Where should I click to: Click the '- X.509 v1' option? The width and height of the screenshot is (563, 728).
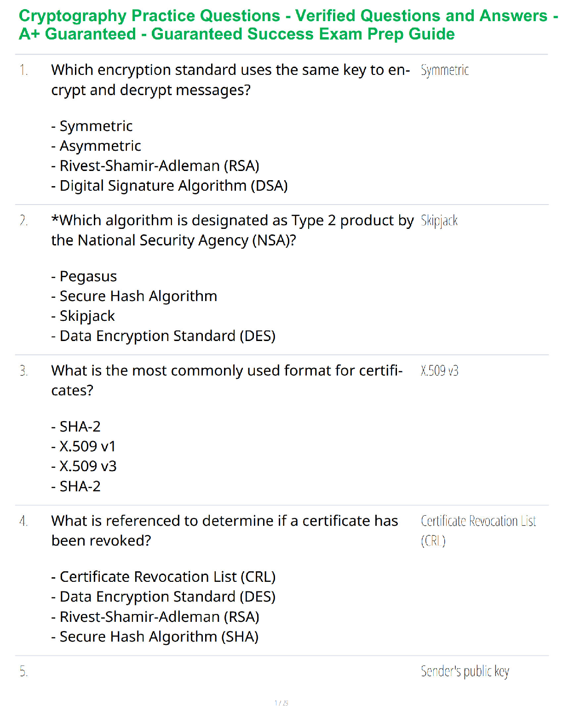pos(84,446)
